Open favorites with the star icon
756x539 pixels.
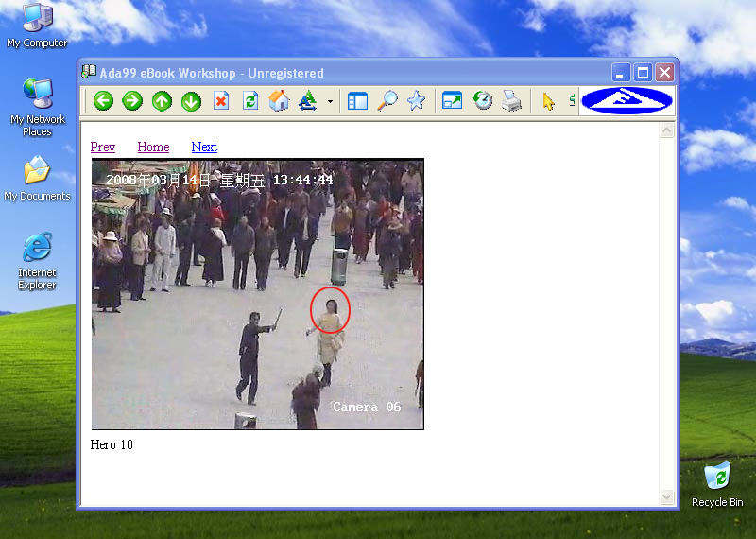[416, 101]
